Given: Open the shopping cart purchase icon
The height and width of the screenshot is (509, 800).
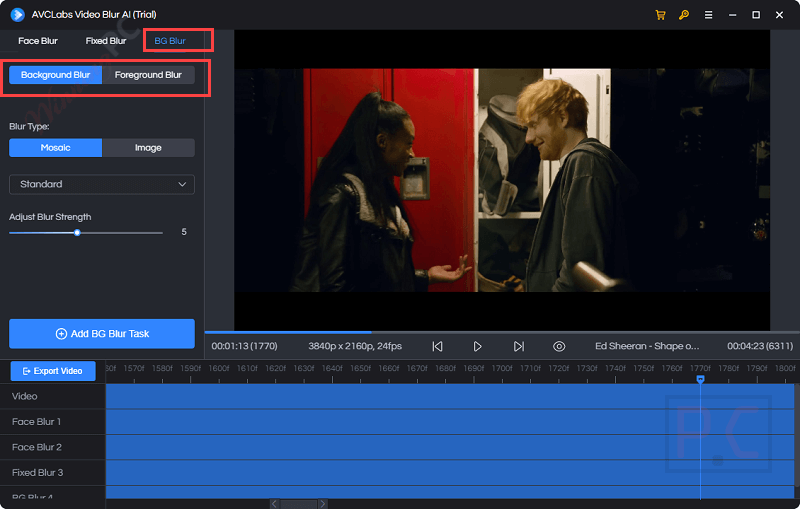Looking at the screenshot, I should pos(660,15).
